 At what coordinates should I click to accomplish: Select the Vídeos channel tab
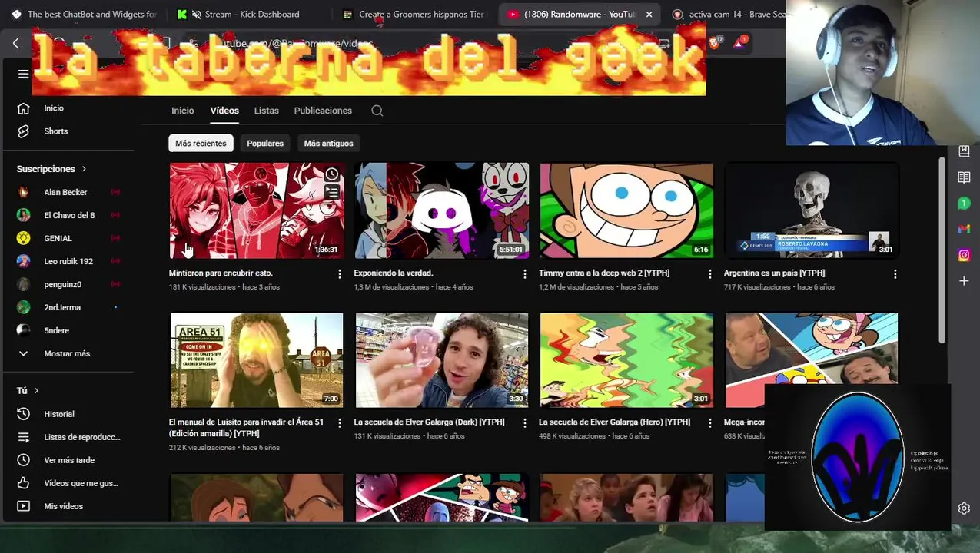point(224,111)
